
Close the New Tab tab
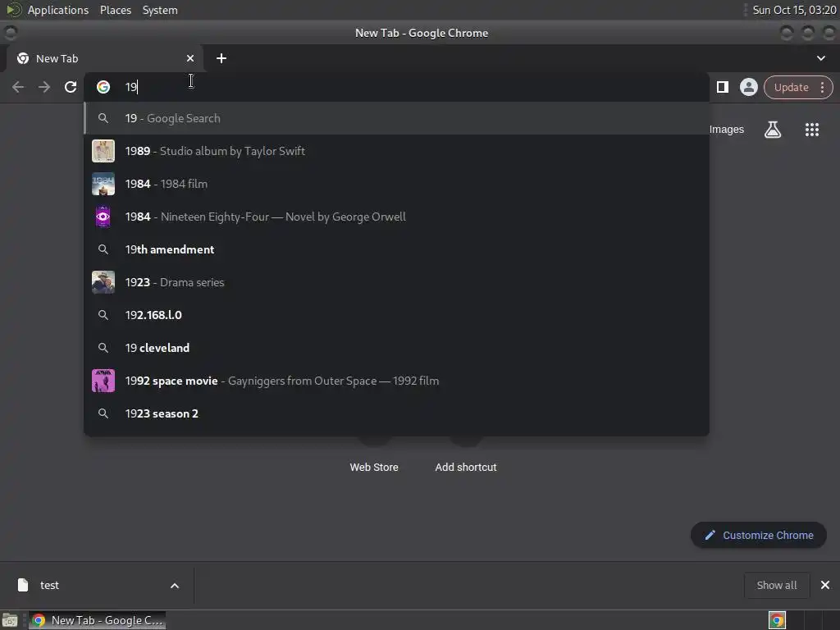[x=190, y=58]
